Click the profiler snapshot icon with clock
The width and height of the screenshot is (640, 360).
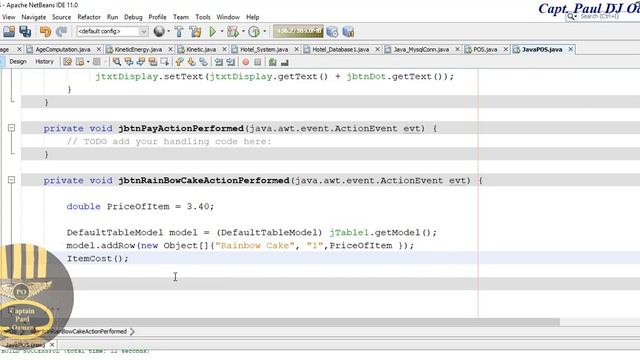tap(332, 31)
